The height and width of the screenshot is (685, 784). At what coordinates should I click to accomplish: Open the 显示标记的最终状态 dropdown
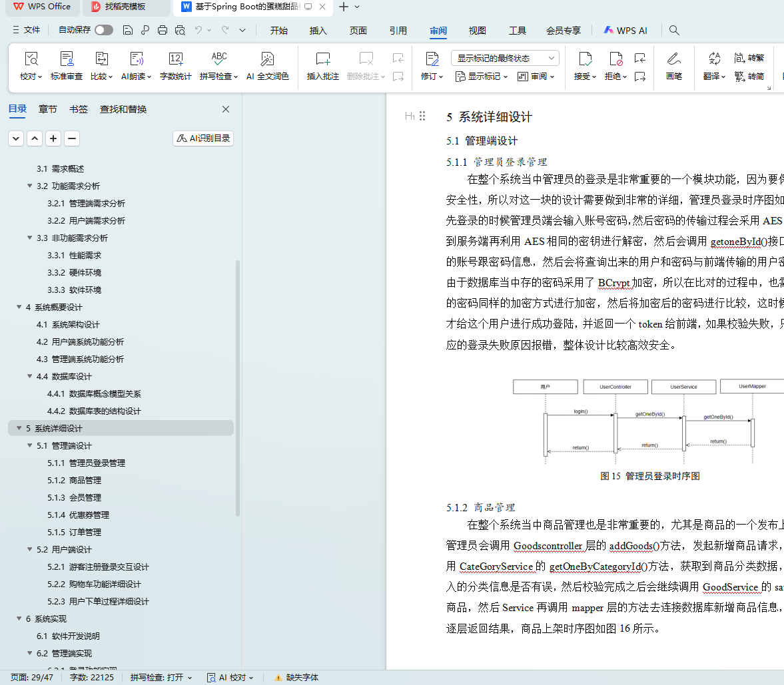coord(505,59)
